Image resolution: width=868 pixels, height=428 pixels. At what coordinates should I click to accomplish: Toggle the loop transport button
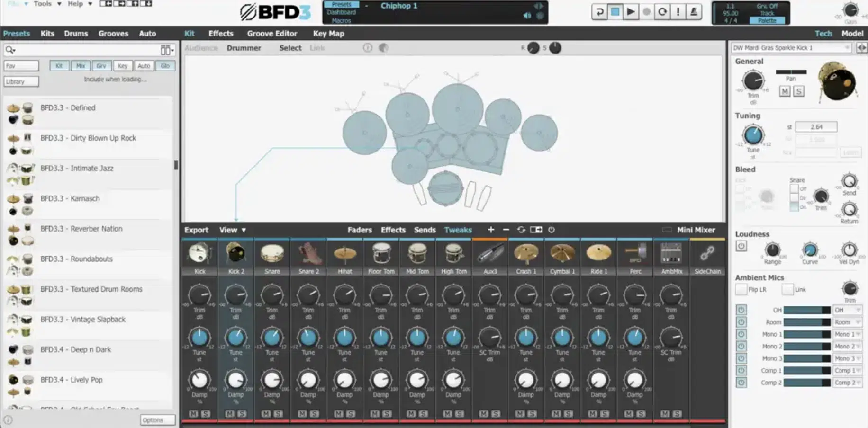click(662, 12)
